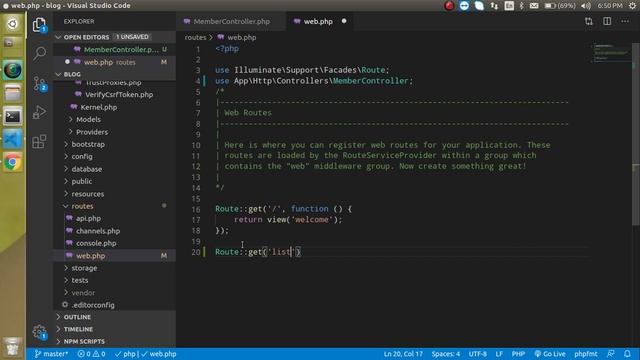Screen dimensions: 640x360
Task: Change language mode PHP in status bar
Action: click(x=518, y=354)
